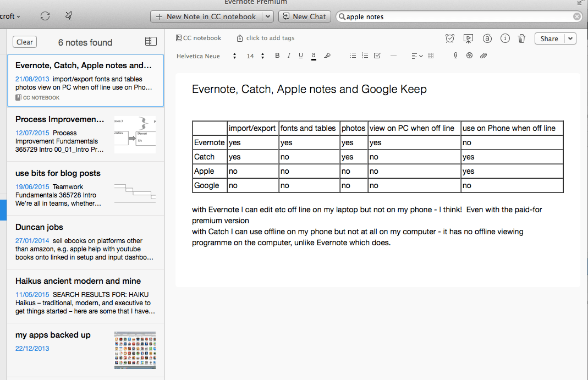The width and height of the screenshot is (588, 380).
Task: Delete the note with the trash icon
Action: coord(522,38)
